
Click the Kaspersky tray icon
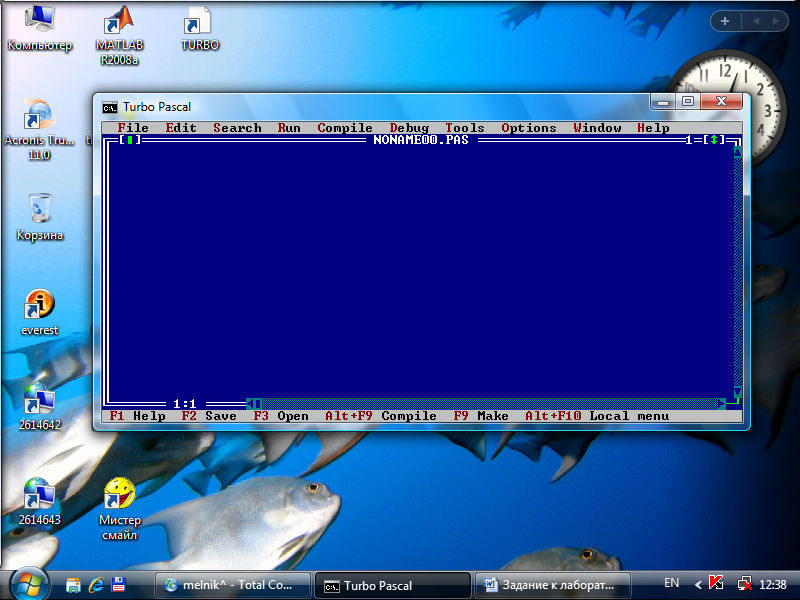click(716, 583)
